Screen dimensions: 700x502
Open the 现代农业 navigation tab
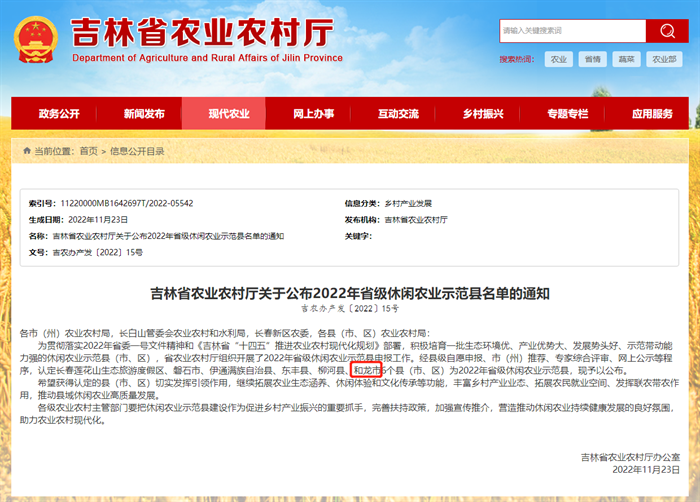click(229, 114)
